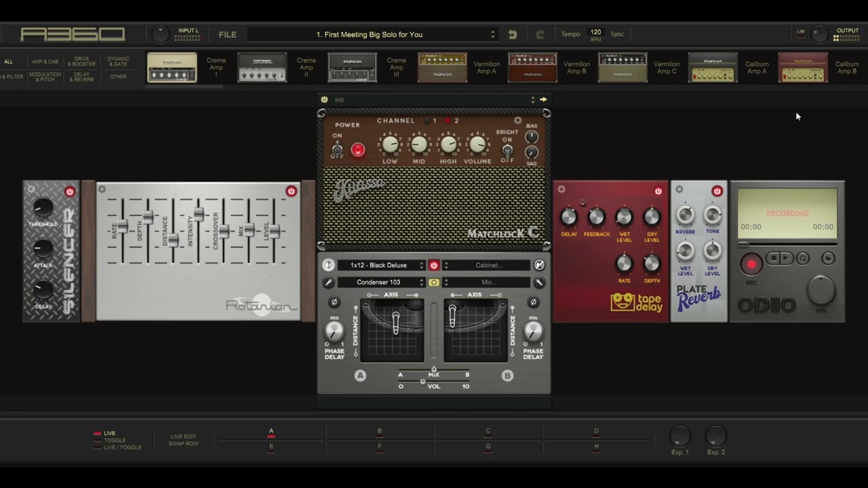Image resolution: width=868 pixels, height=488 pixels.
Task: Open the FILE menu
Action: tap(227, 35)
